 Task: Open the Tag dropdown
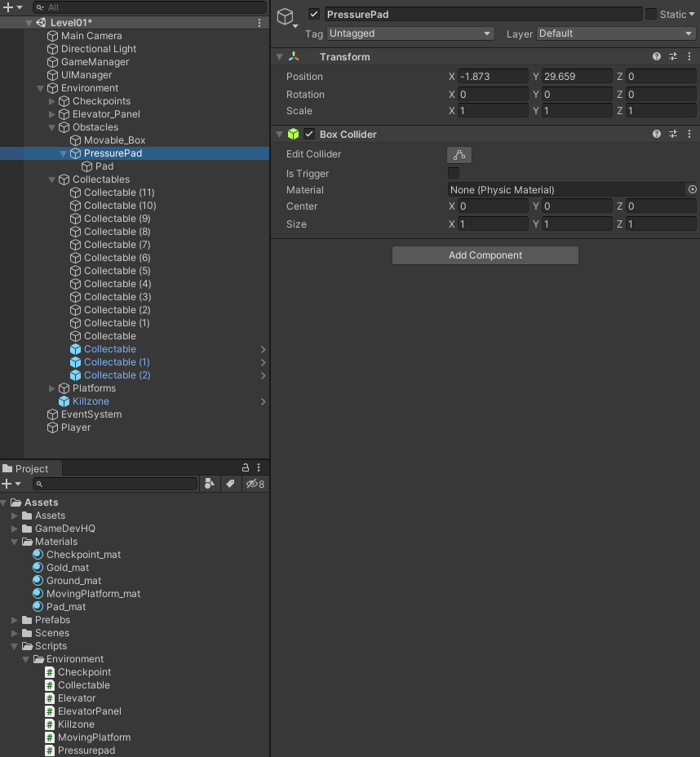click(x=410, y=33)
